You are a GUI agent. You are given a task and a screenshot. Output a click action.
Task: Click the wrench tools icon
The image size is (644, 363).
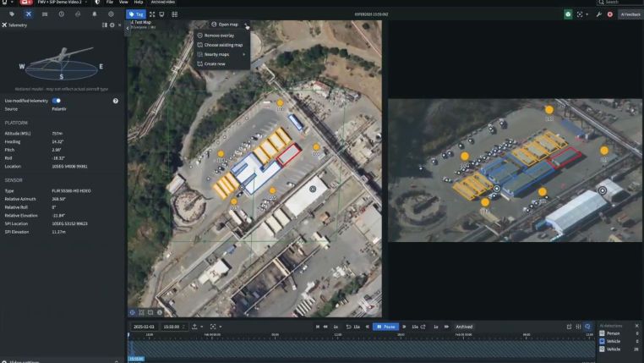coord(599,14)
